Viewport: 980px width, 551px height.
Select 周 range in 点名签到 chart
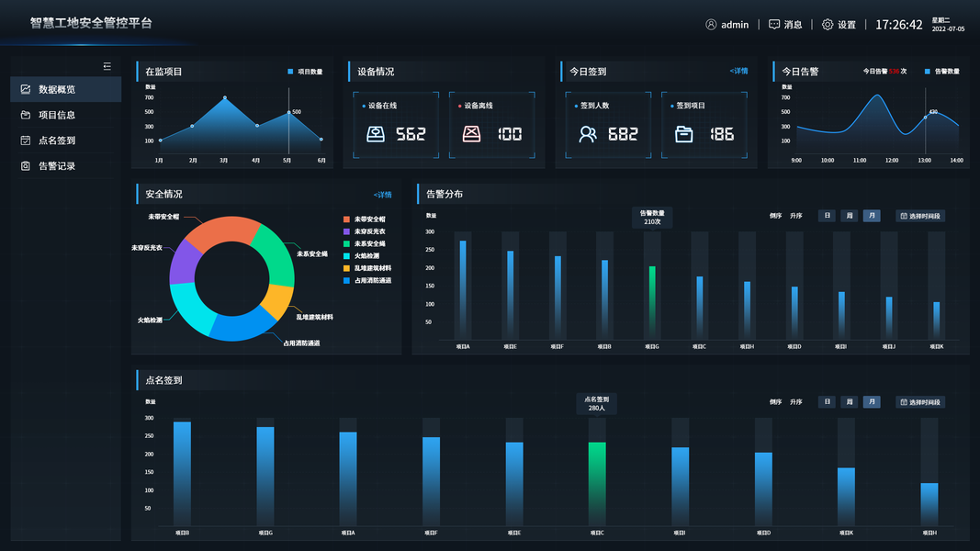pos(850,401)
